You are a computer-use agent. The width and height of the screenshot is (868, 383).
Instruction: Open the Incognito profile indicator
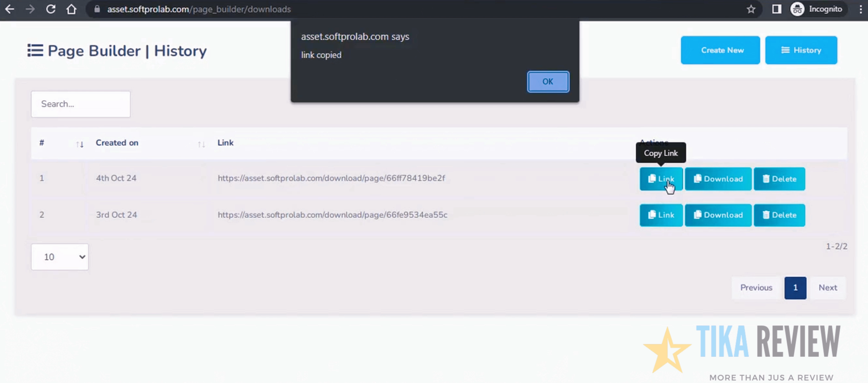pyautogui.click(x=817, y=9)
